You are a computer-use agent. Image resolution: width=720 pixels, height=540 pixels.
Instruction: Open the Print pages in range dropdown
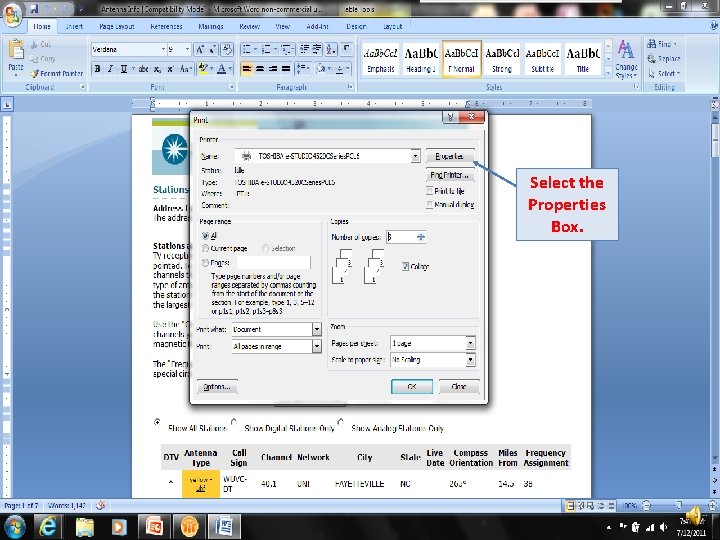pos(316,346)
